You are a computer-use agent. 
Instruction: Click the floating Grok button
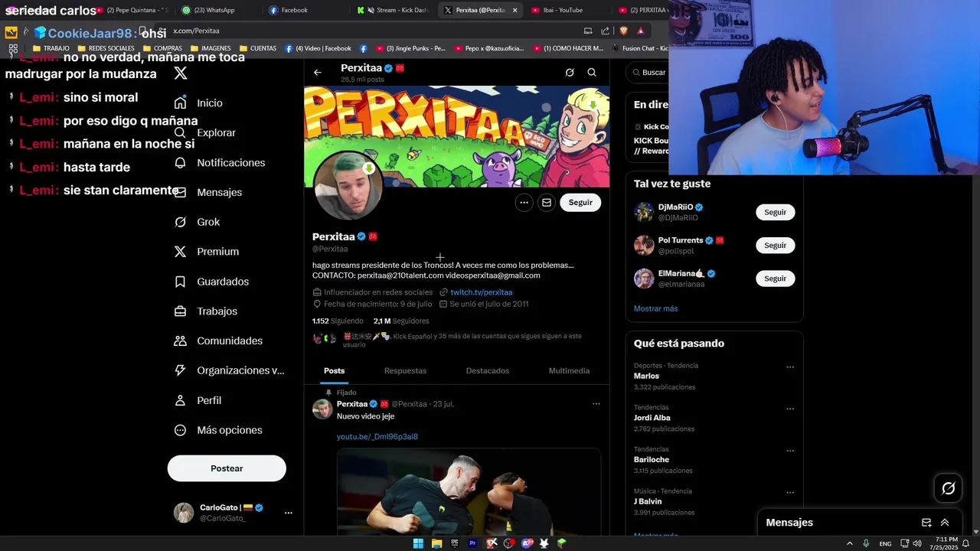[948, 488]
